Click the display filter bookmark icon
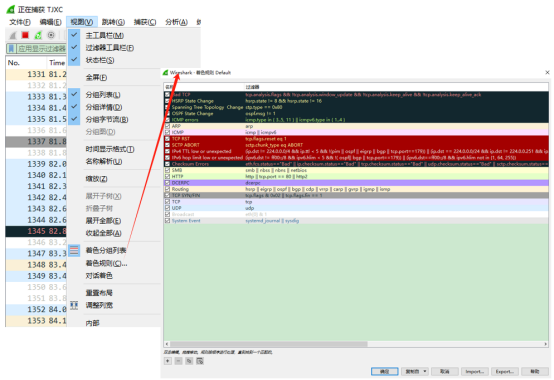554x380 pixels. click(11, 48)
